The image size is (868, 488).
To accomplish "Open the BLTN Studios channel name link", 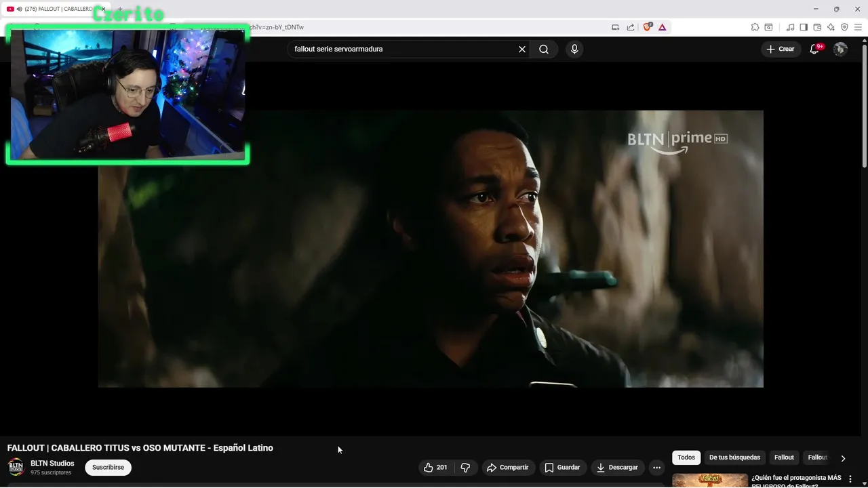I will [x=52, y=464].
